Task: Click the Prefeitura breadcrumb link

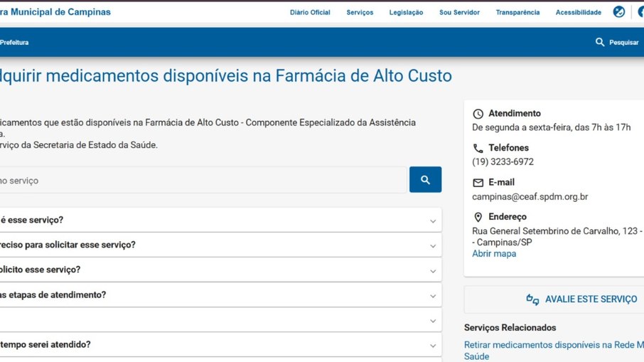Action: (x=14, y=43)
